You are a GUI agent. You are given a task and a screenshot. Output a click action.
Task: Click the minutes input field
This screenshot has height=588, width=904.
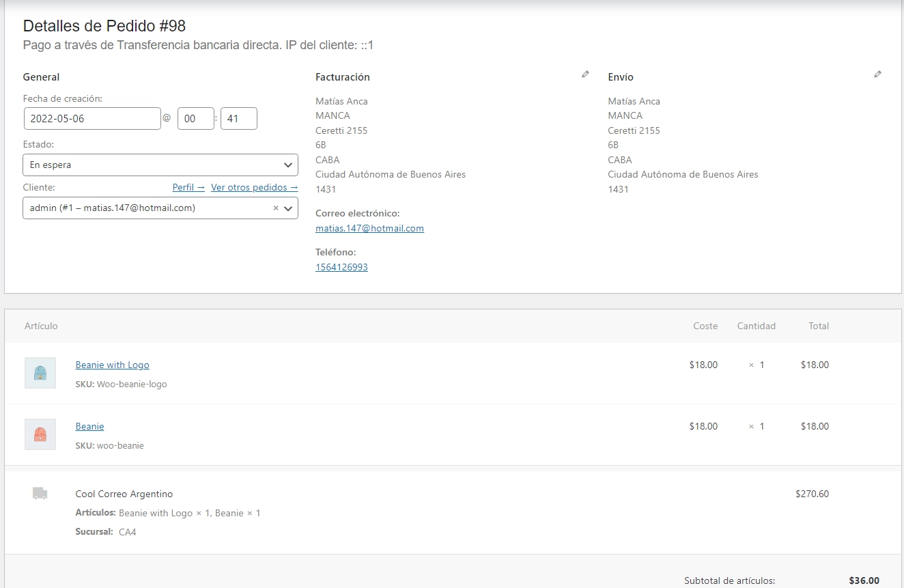(x=238, y=118)
